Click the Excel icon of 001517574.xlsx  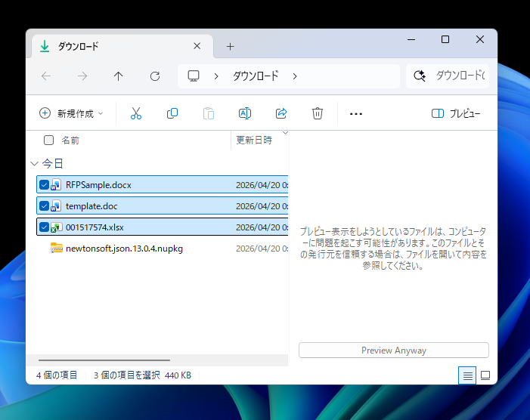tap(56, 227)
